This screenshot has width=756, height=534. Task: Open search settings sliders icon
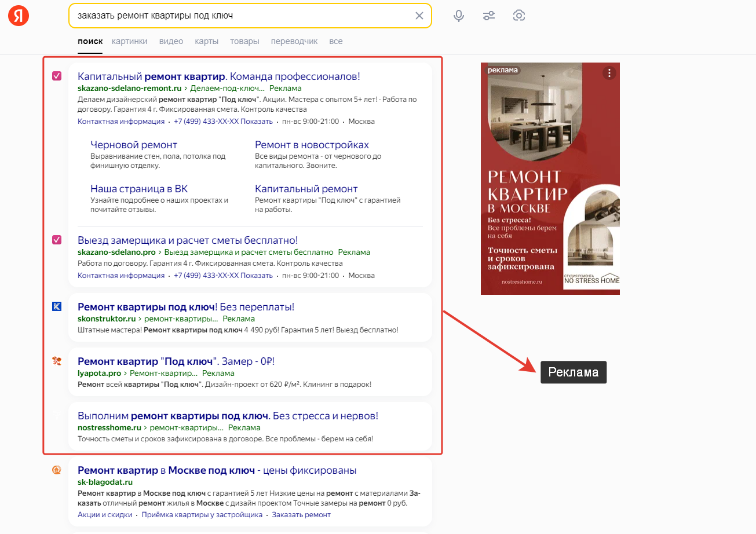489,16
